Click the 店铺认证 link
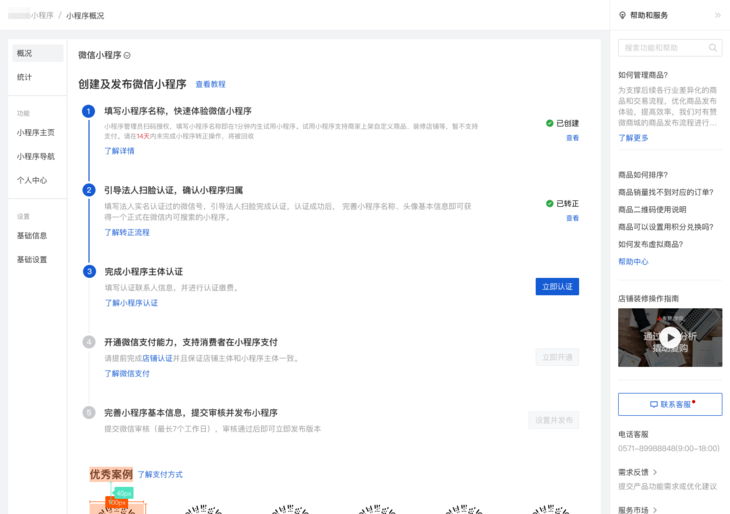Viewport: 730px width, 514px height. 157,358
